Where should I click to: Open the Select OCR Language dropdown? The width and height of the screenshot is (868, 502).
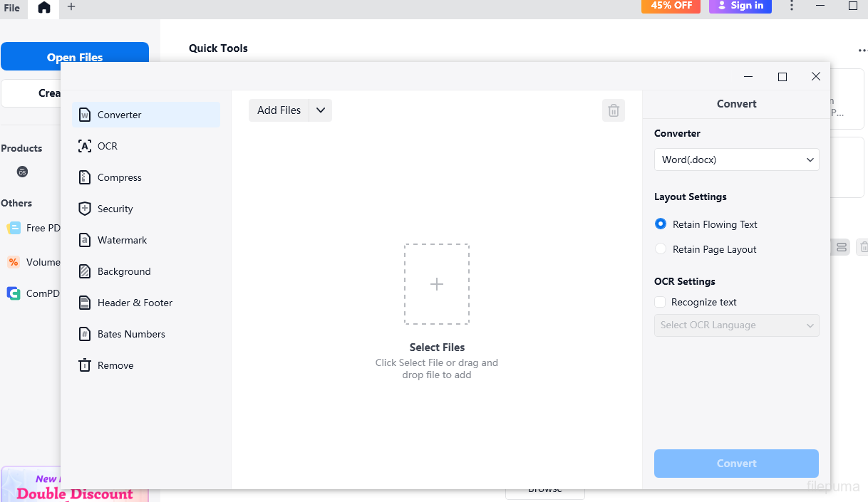point(736,325)
